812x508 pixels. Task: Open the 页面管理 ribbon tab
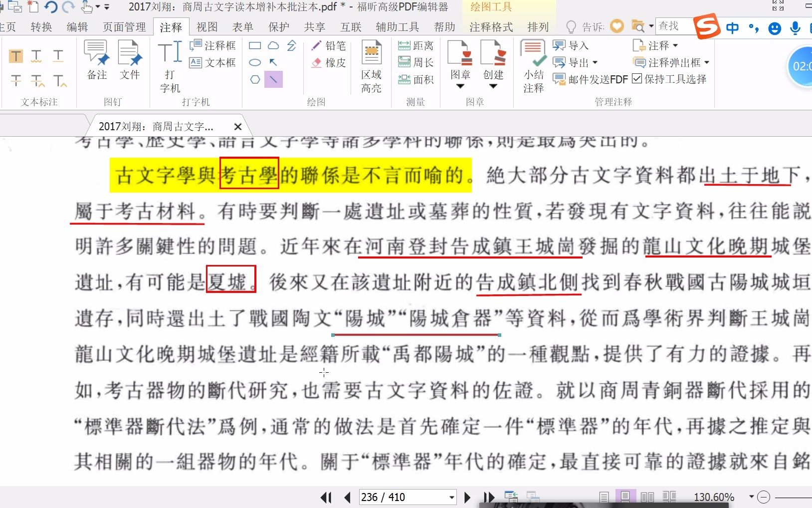(x=124, y=27)
